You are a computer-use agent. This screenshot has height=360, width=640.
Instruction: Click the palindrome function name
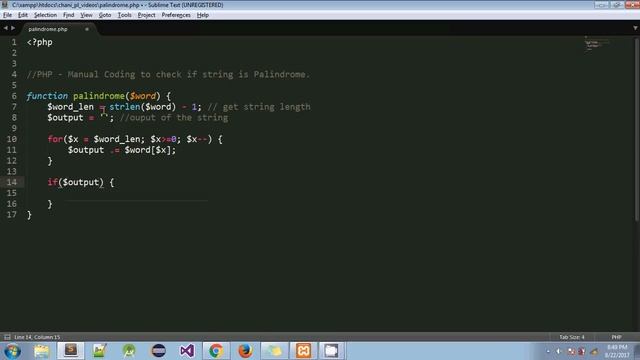click(99, 96)
